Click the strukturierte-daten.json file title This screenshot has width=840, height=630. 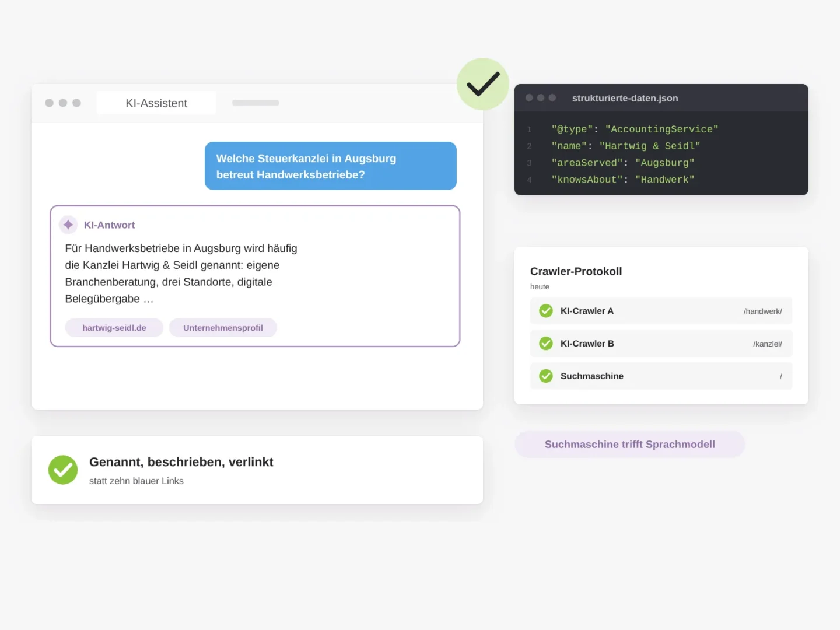point(625,98)
